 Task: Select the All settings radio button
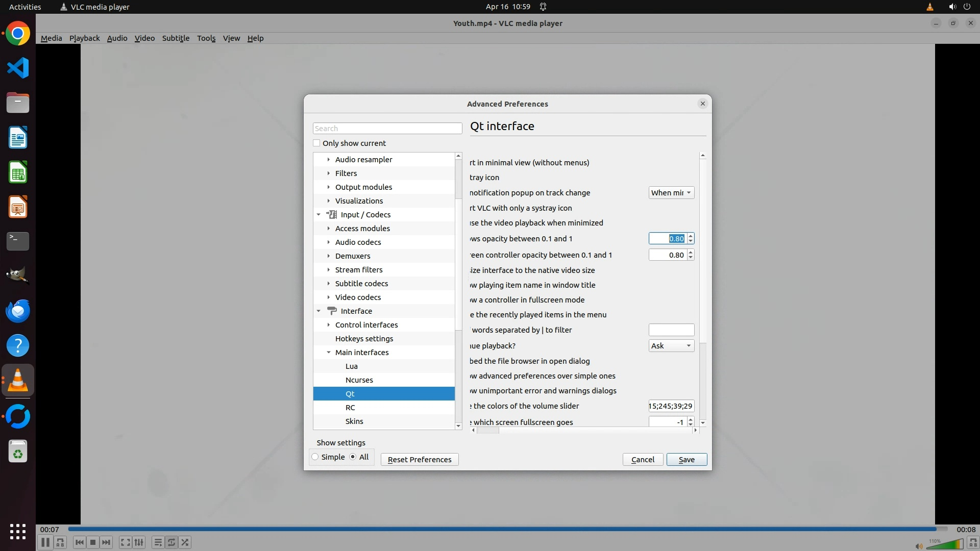click(x=353, y=457)
